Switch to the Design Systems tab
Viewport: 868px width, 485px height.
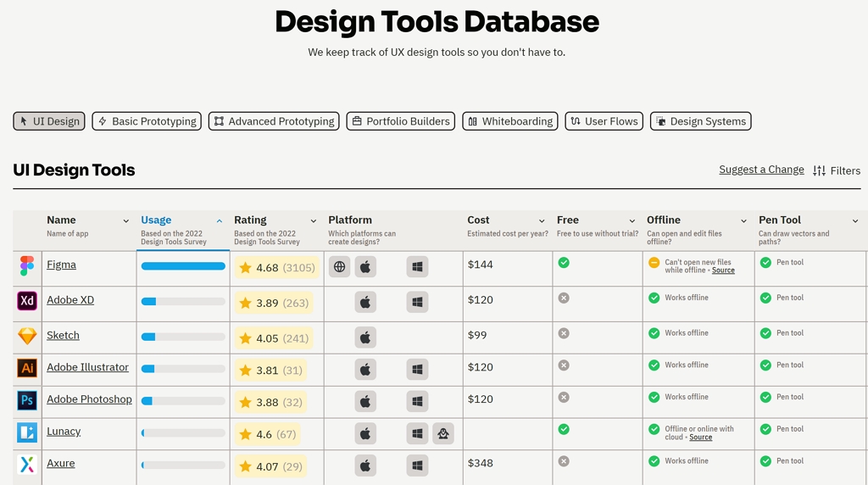[x=701, y=121]
